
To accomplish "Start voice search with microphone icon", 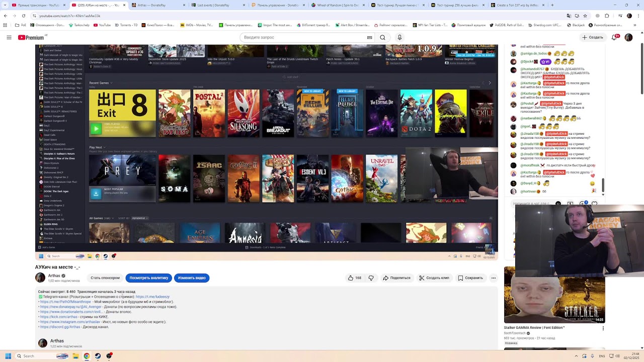I will coord(399,37).
